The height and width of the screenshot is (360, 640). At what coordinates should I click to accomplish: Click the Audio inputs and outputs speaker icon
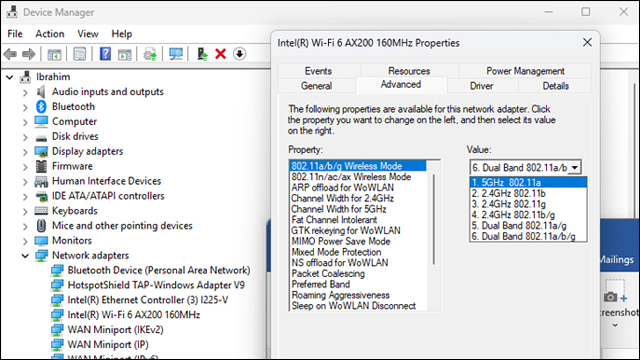41,92
